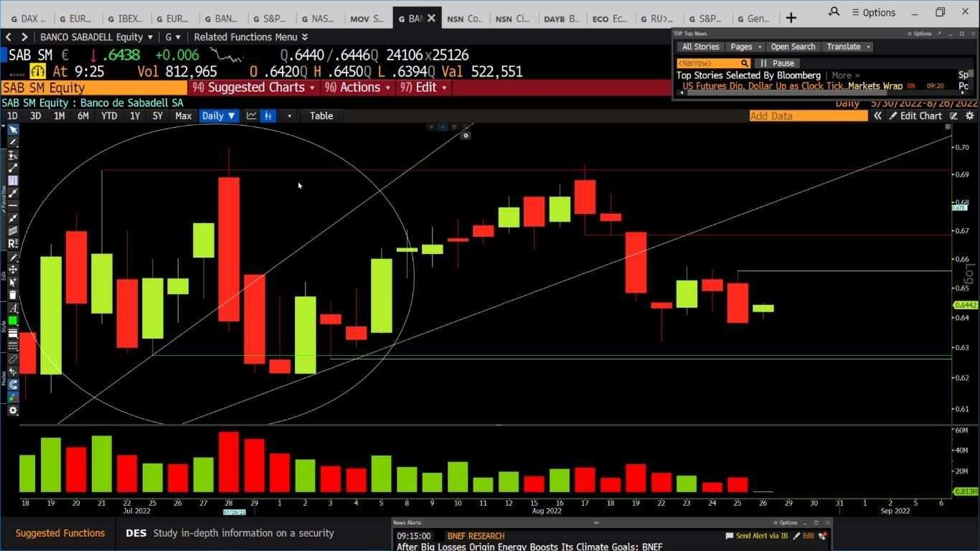The height and width of the screenshot is (551, 980).
Task: Open the Table view
Action: (321, 116)
